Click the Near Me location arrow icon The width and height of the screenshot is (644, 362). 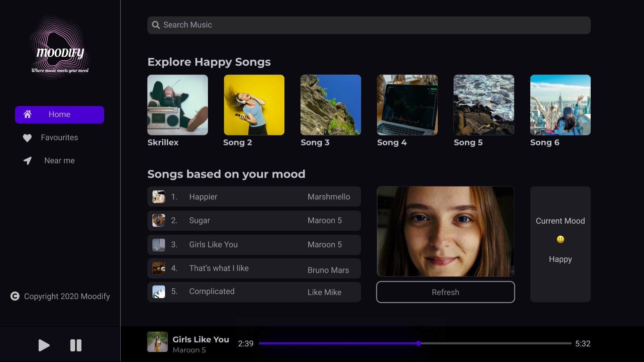point(28,161)
